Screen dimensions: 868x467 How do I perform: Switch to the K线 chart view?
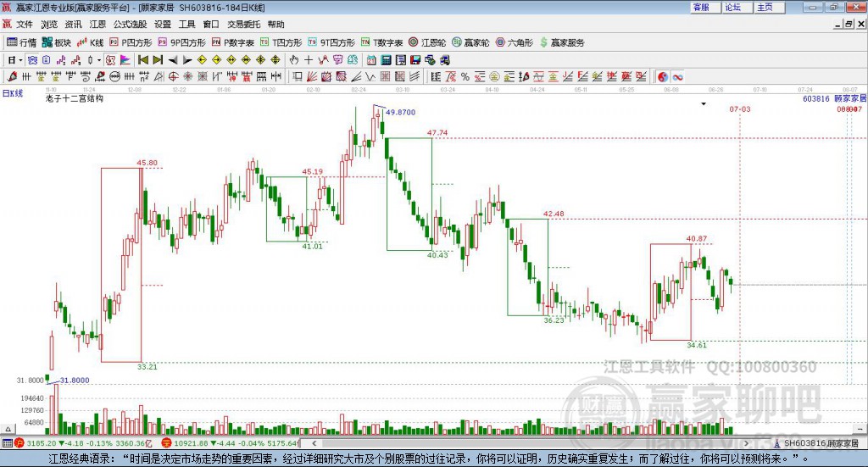(x=90, y=42)
